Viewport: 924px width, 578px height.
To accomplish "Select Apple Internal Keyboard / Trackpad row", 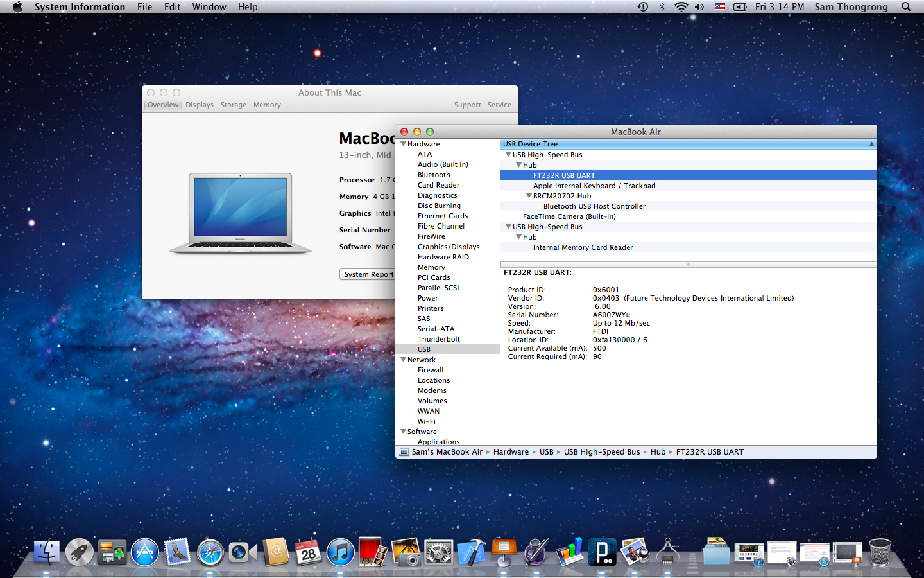I will pyautogui.click(x=689, y=186).
